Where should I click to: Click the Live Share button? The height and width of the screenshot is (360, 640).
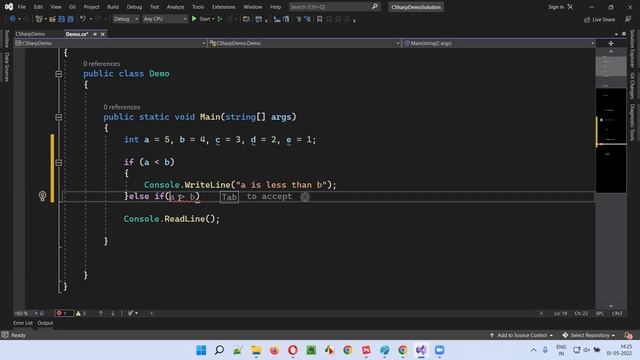[599, 20]
